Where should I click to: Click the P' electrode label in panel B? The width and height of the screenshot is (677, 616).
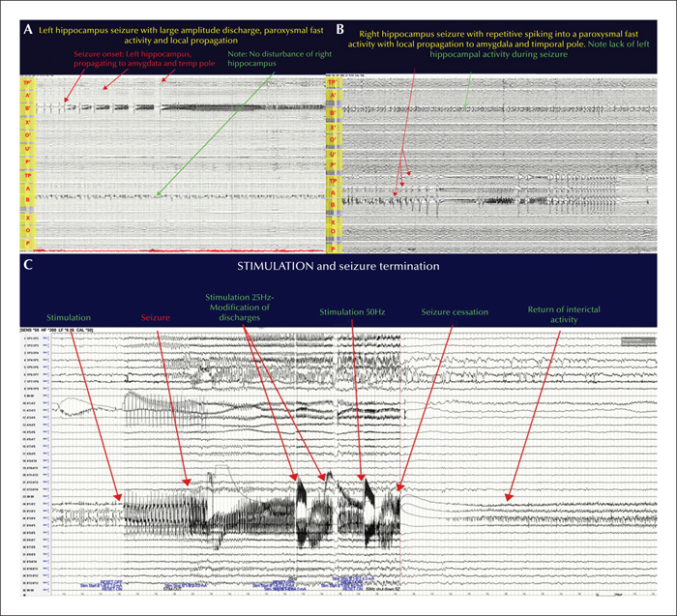(x=333, y=165)
